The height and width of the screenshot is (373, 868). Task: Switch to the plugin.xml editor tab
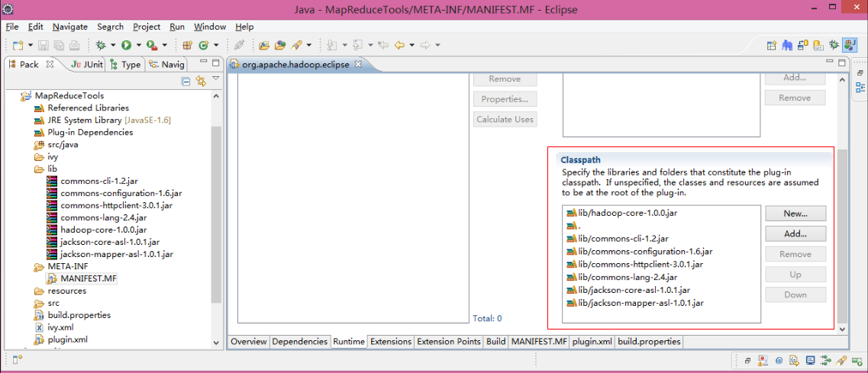(592, 342)
